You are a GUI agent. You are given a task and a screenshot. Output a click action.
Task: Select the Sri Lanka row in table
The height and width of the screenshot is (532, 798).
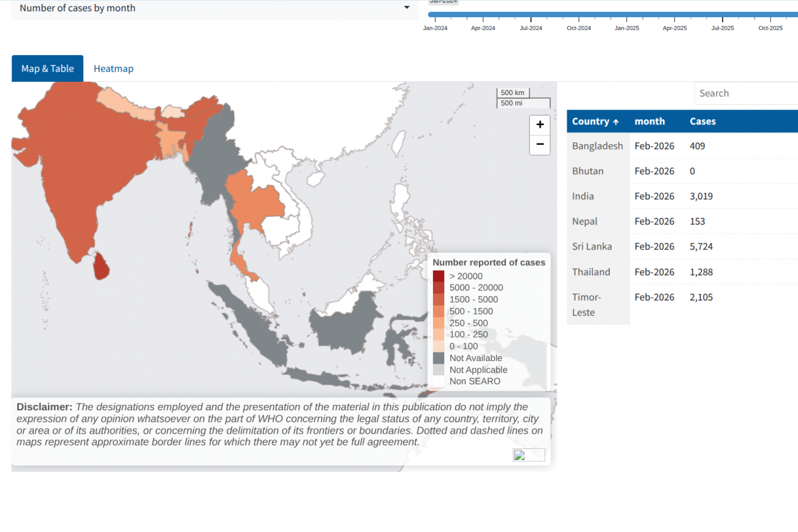(682, 247)
